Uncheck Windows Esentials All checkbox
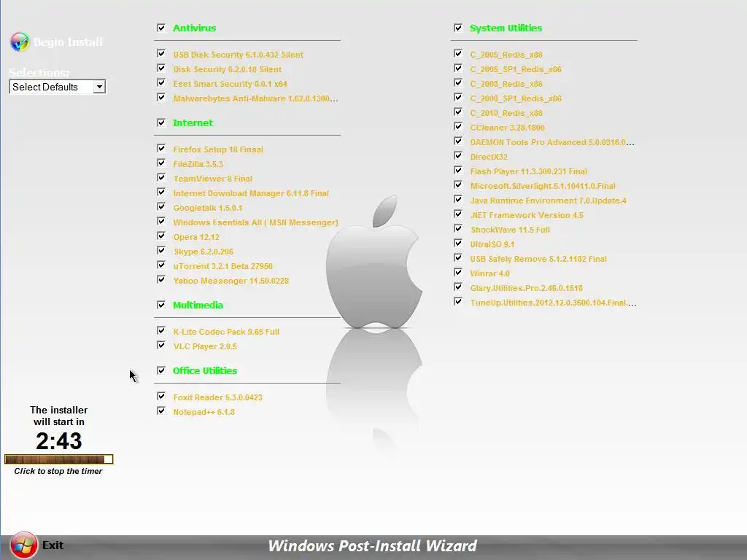 click(161, 222)
